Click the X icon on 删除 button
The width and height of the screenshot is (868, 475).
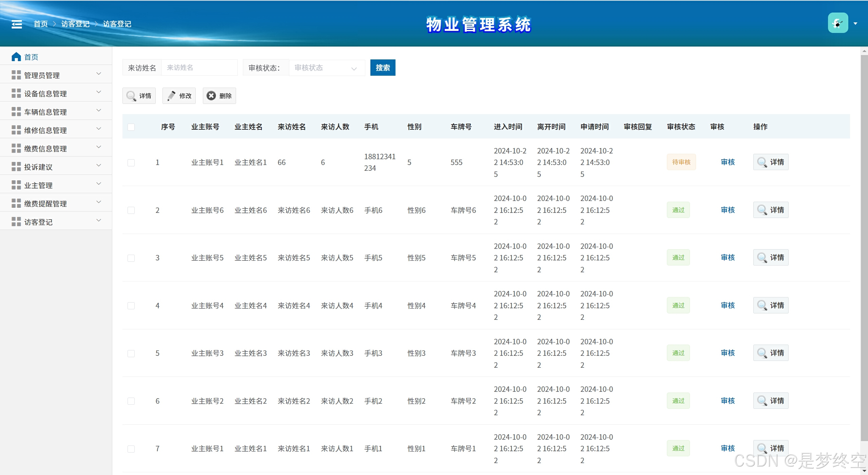[x=211, y=96]
